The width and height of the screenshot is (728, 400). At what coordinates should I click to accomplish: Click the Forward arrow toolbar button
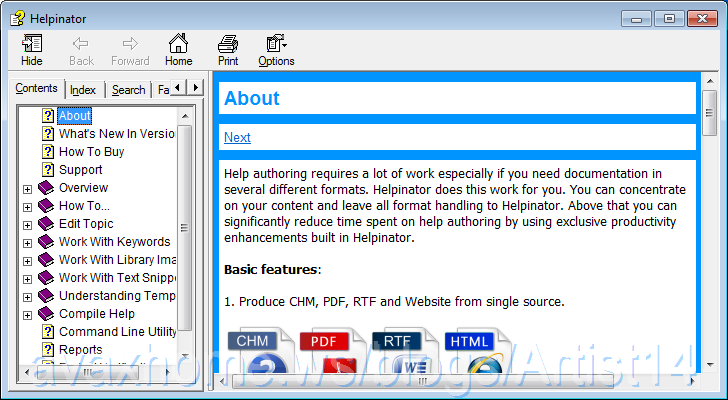130,50
